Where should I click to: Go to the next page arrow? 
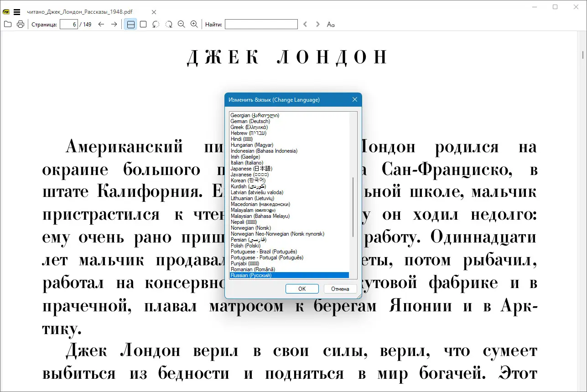(x=114, y=24)
